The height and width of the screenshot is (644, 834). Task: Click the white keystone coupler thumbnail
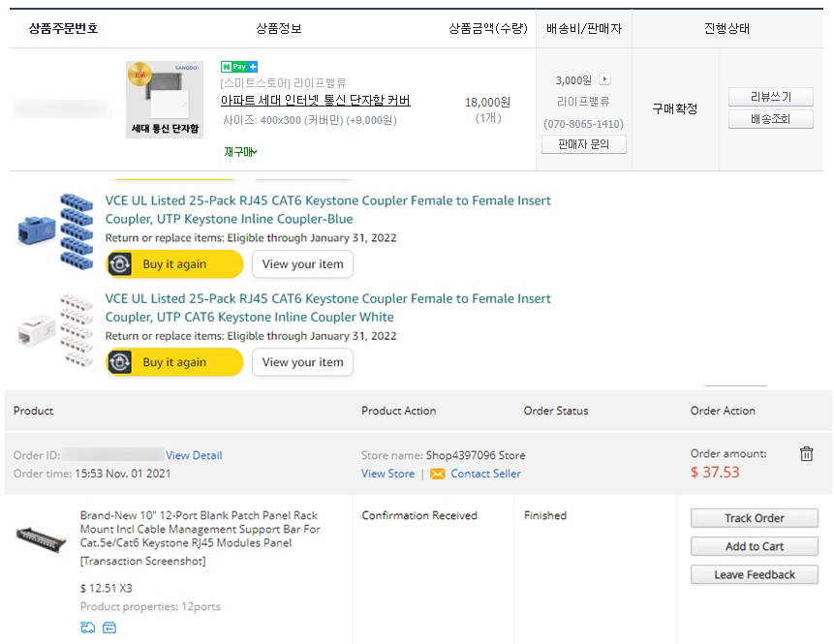click(55, 330)
